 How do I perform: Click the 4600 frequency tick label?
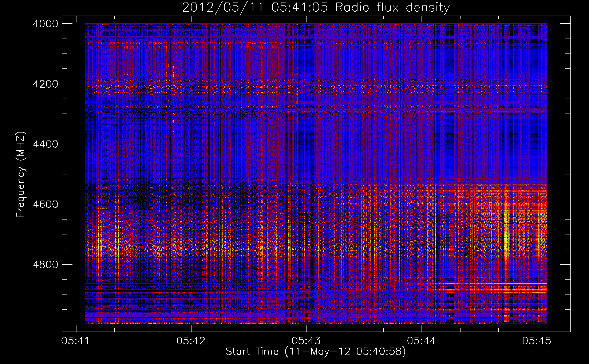[46, 204]
